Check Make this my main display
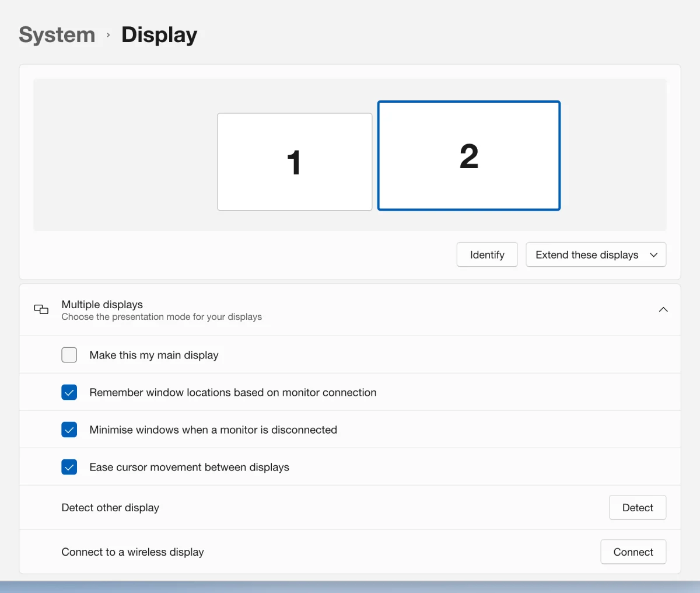 pos(69,355)
